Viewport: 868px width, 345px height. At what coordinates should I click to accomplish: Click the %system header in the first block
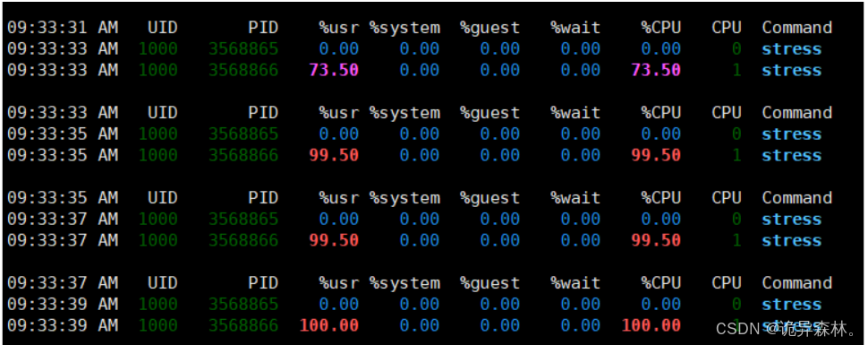coord(404,28)
